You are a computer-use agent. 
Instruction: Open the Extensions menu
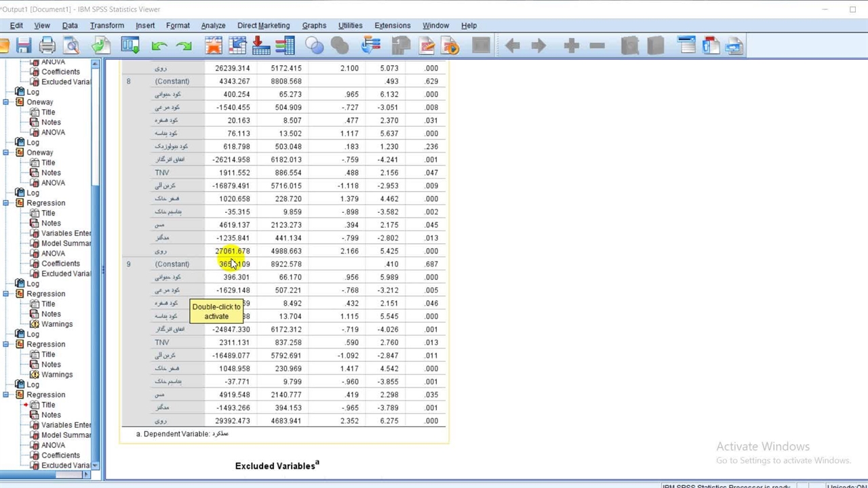coord(392,26)
